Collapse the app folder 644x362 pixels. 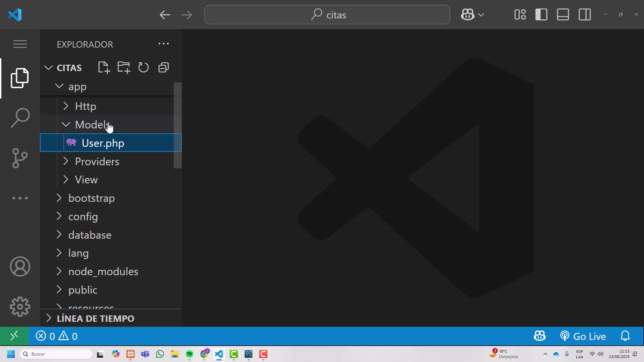click(107, 86)
